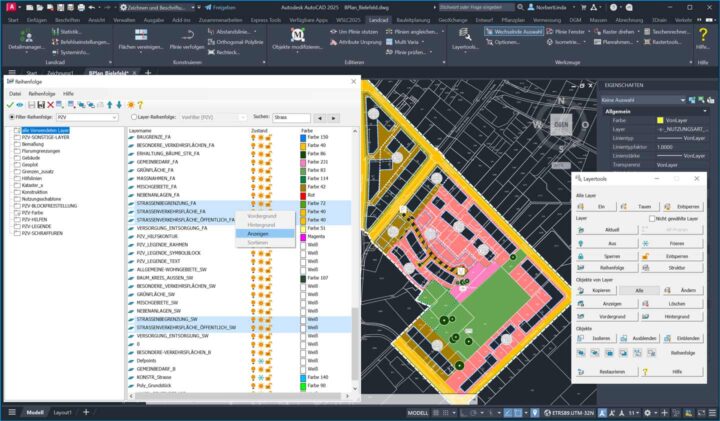Click the ViewCube OBEN face in drawing

(x=561, y=125)
